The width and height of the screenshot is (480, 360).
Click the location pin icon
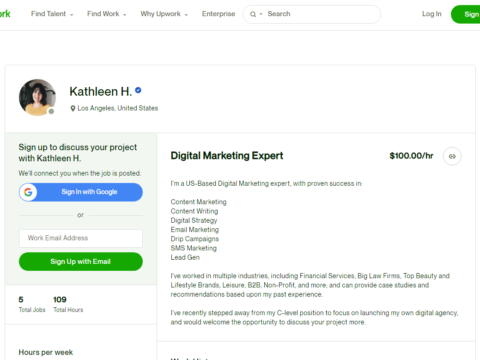click(73, 108)
